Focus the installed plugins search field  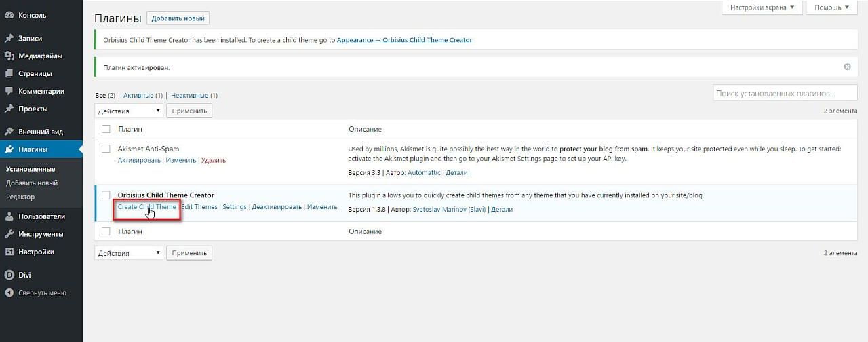coord(785,94)
